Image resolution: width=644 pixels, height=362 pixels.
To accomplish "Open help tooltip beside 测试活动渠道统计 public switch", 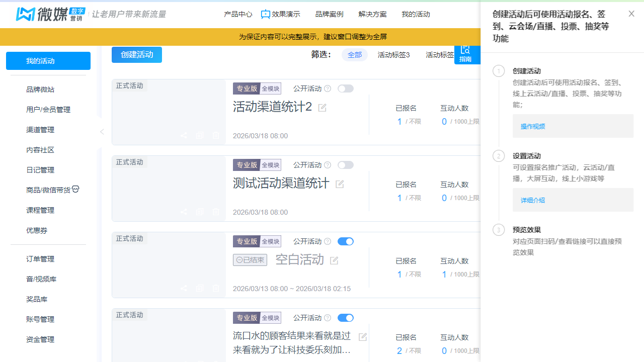I will pos(327,164).
